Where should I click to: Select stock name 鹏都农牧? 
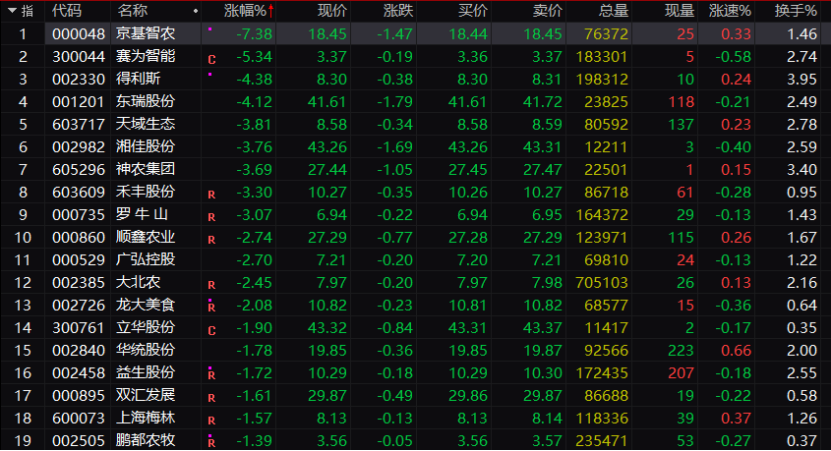pyautogui.click(x=145, y=440)
